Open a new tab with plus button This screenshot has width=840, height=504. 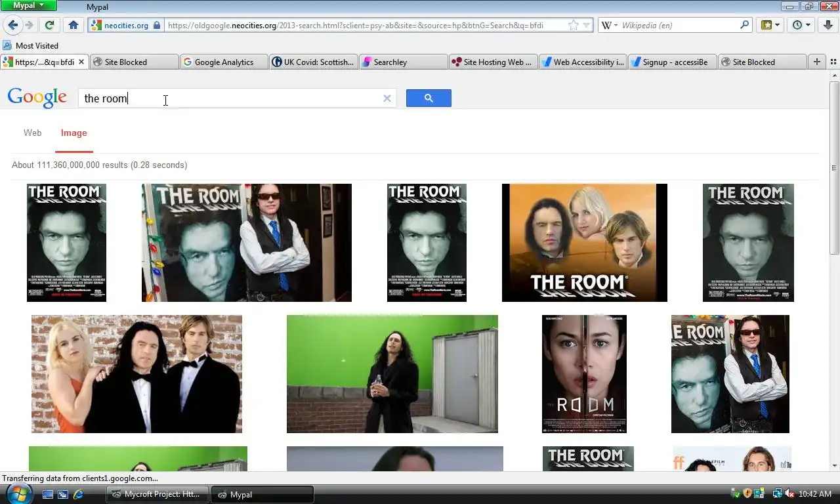pyautogui.click(x=817, y=62)
